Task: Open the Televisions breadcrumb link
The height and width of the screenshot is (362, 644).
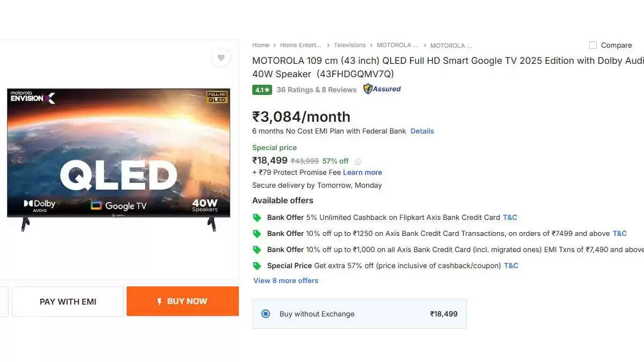Action: 350,46
